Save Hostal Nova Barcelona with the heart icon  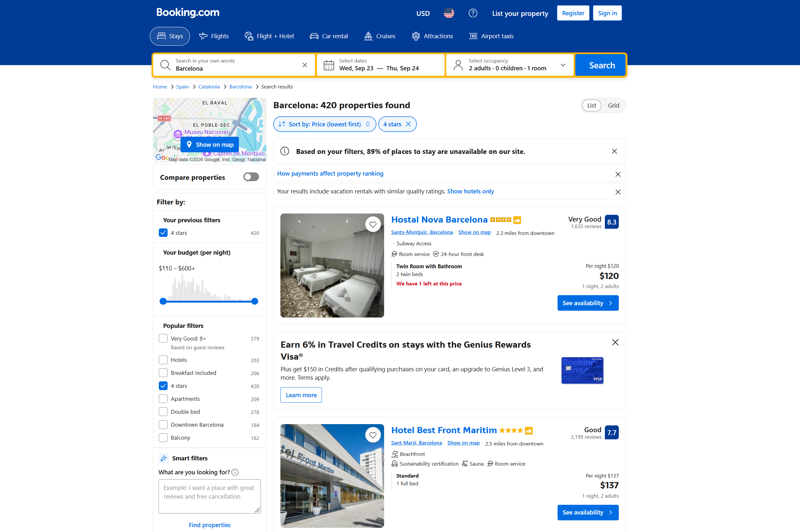(373, 224)
